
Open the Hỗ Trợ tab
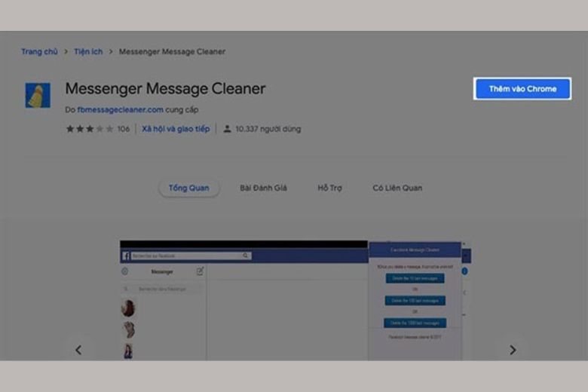click(x=329, y=188)
